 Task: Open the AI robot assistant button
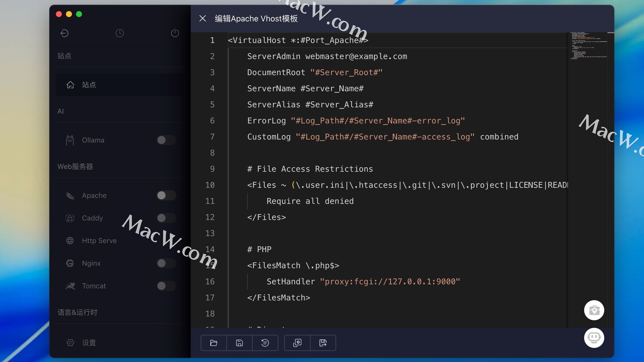[594, 338]
